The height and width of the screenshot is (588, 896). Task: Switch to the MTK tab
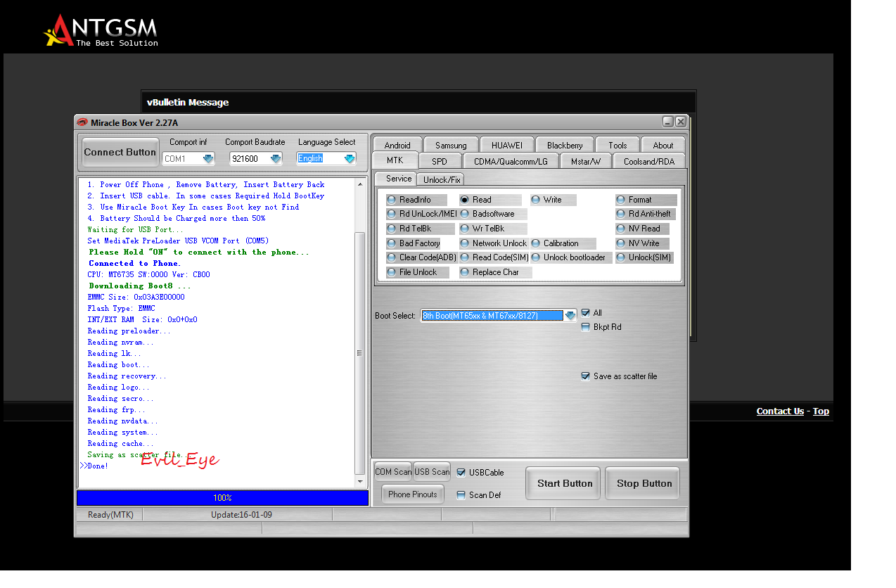(x=395, y=160)
